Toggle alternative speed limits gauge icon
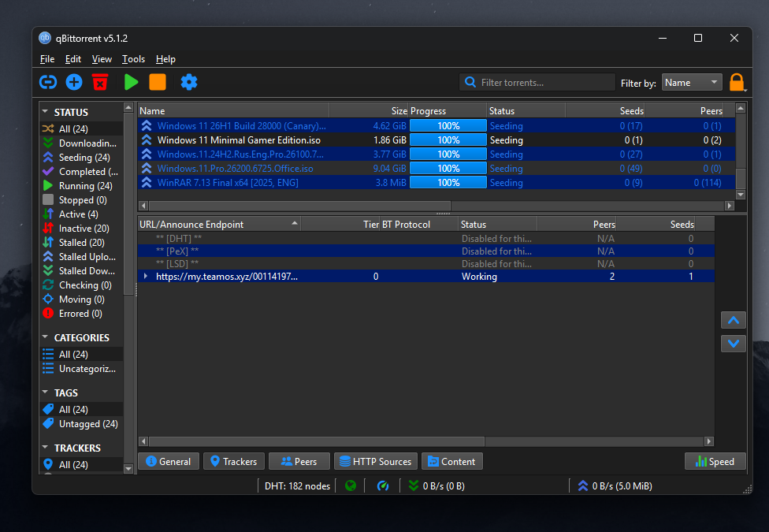 click(383, 485)
